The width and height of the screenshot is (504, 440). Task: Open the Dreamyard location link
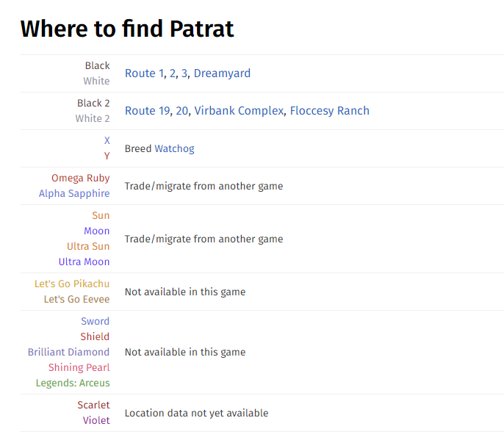[222, 73]
